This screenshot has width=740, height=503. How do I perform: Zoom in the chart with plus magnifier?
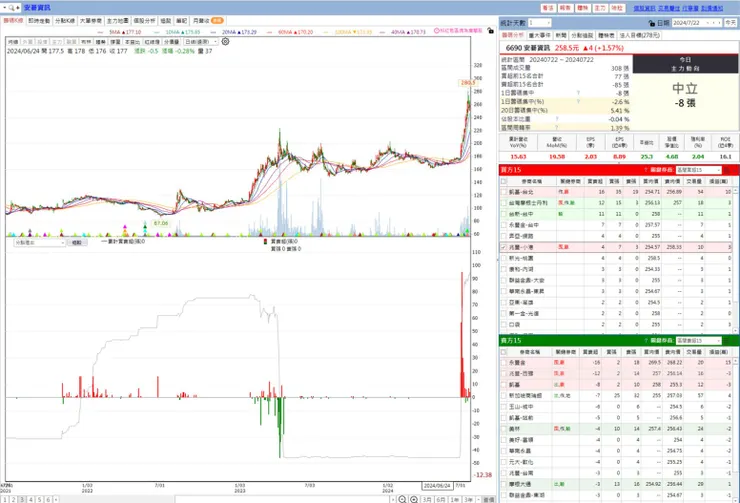coord(414,499)
